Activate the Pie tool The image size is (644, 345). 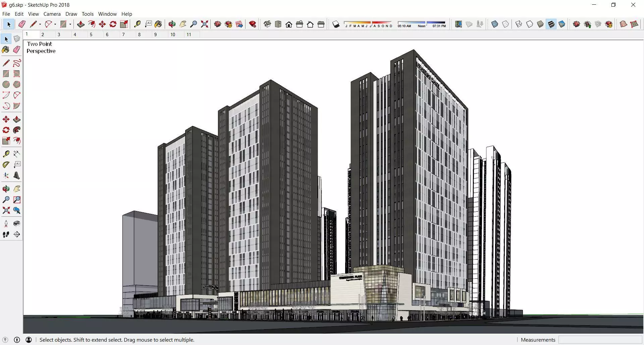pos(17,106)
